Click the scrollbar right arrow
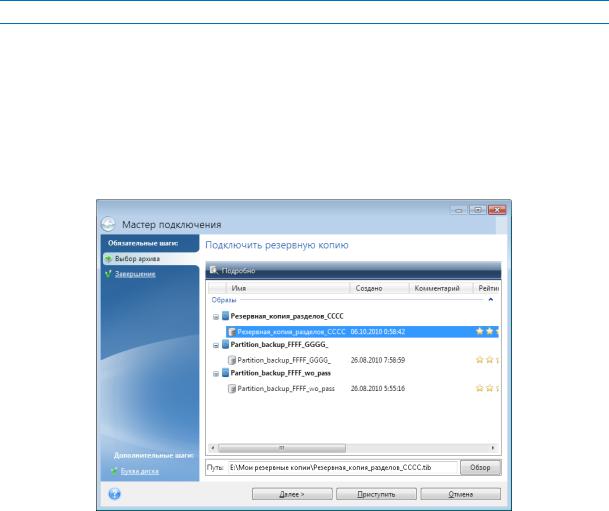Viewport: 609px width, 511px height. click(493, 448)
